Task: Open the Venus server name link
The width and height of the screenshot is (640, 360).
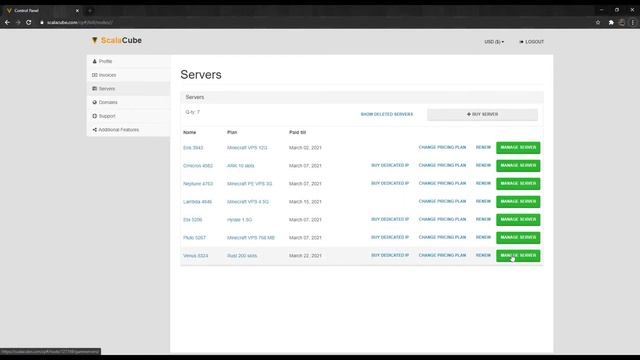Action: [x=196, y=256]
